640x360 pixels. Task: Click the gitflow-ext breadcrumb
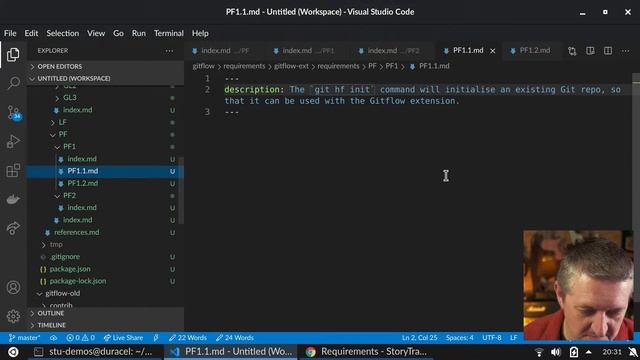291,66
